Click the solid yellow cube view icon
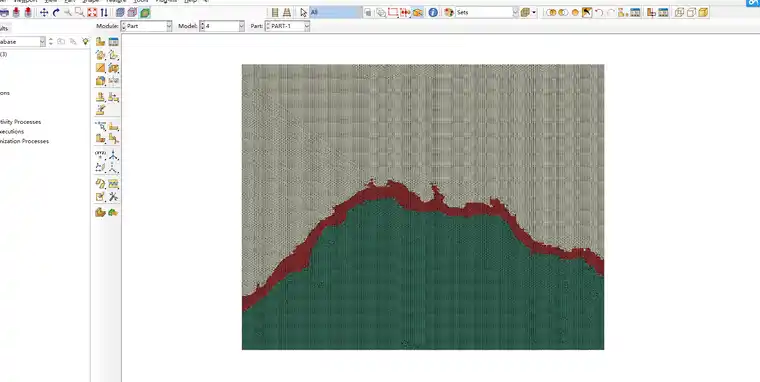The height and width of the screenshot is (382, 760). (703, 13)
